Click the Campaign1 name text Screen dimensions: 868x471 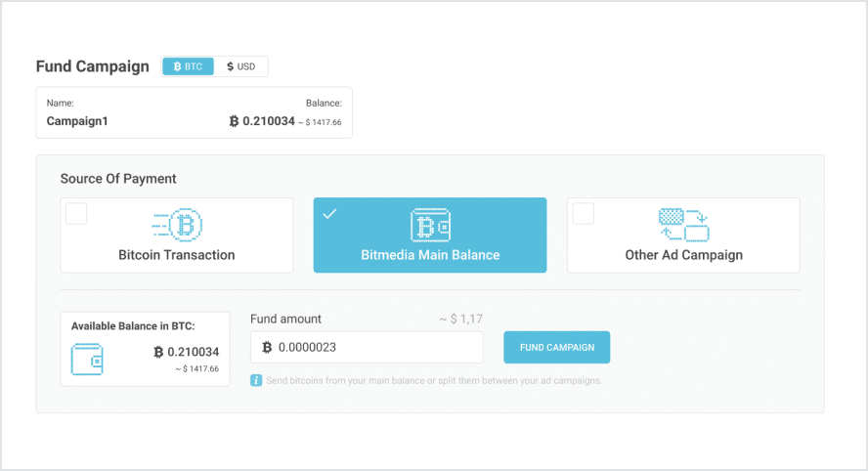(x=77, y=121)
